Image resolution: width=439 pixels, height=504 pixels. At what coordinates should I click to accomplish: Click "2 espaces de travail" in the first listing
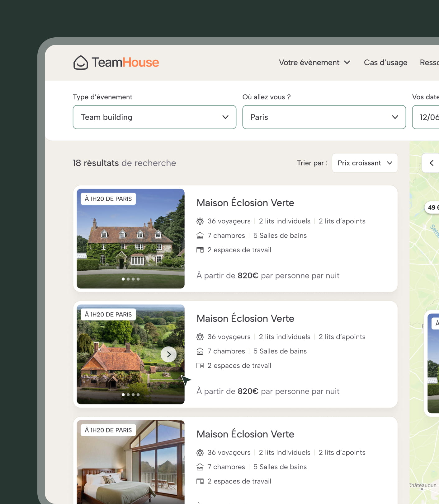239,250
